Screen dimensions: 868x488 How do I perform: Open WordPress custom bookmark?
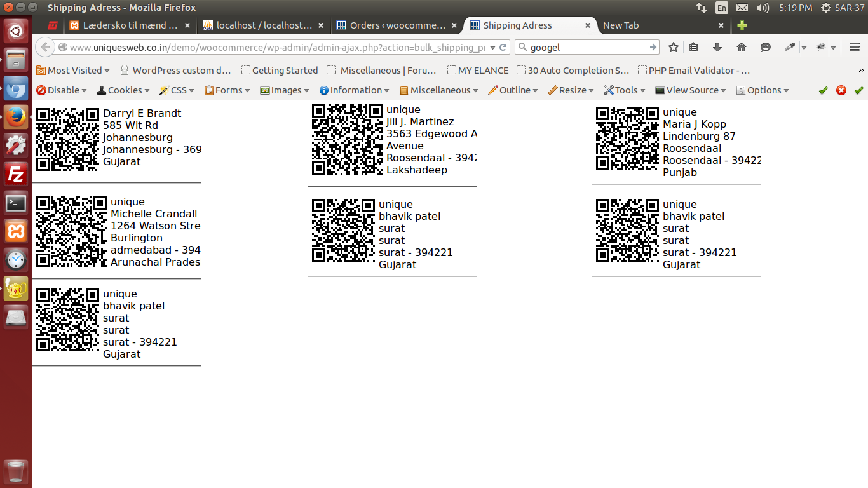point(175,71)
